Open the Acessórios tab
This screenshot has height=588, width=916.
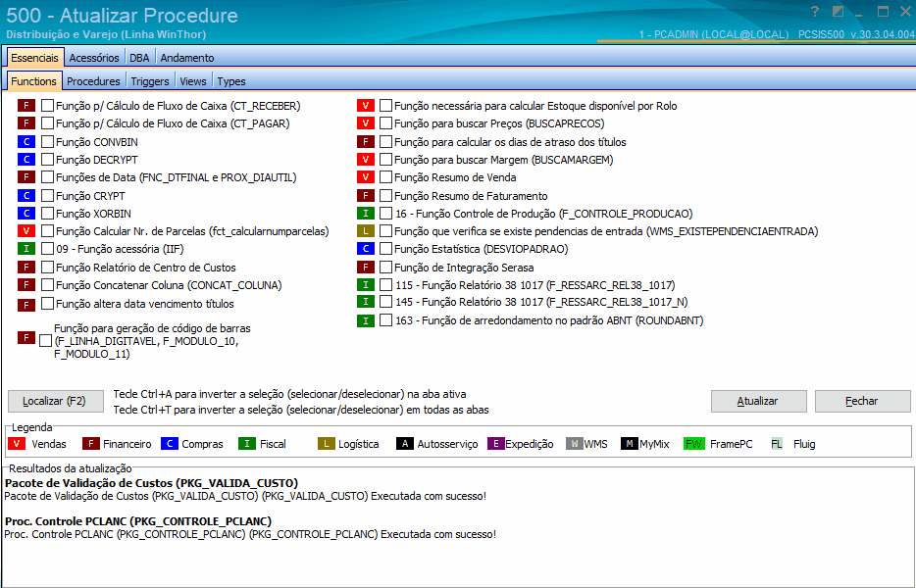pos(94,57)
